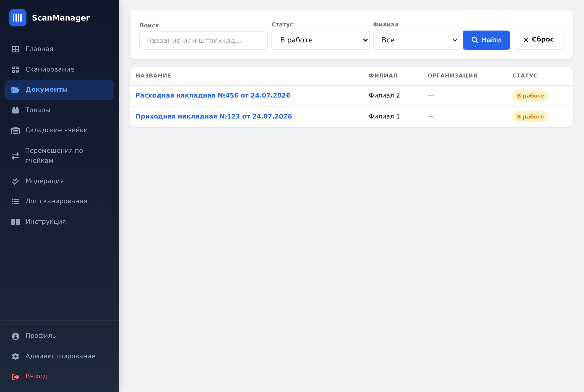
Task: Click В работе badge for Приходная накладная
Action: point(530,117)
